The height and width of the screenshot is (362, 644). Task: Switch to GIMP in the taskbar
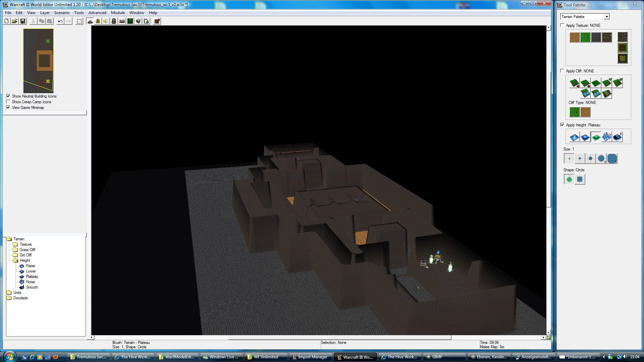(444, 357)
